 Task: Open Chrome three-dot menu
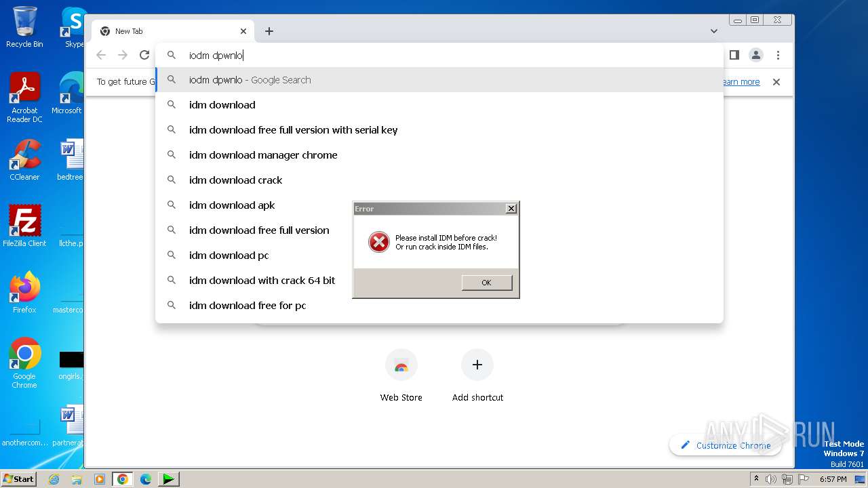(x=778, y=55)
